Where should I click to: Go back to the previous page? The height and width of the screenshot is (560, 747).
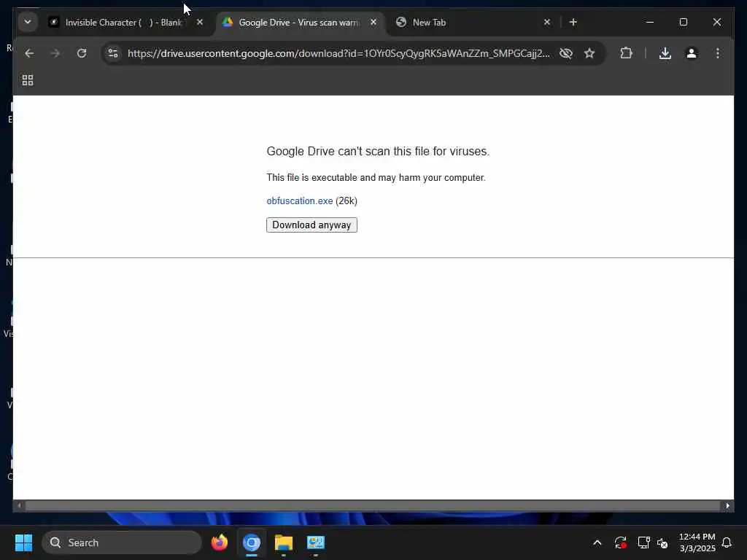click(29, 53)
